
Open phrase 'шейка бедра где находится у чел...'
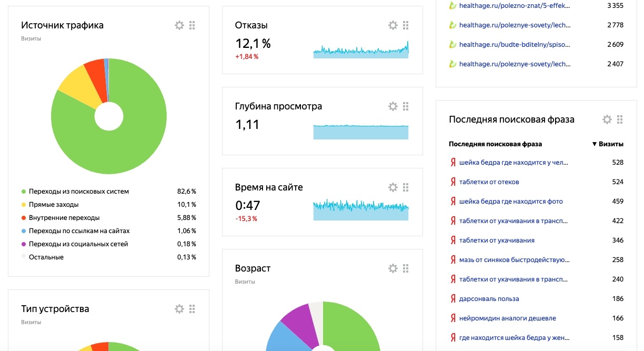514,163
